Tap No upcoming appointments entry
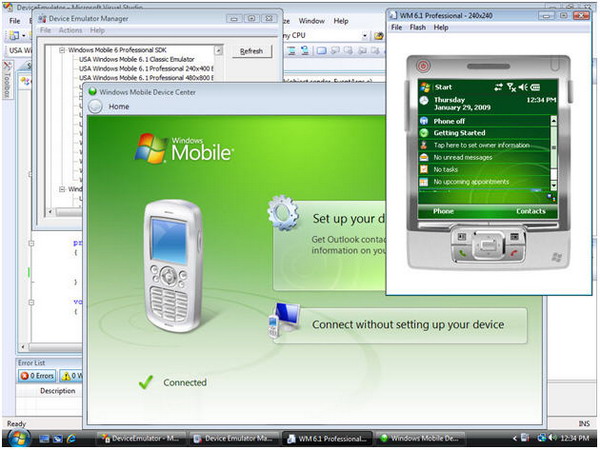 point(484,182)
